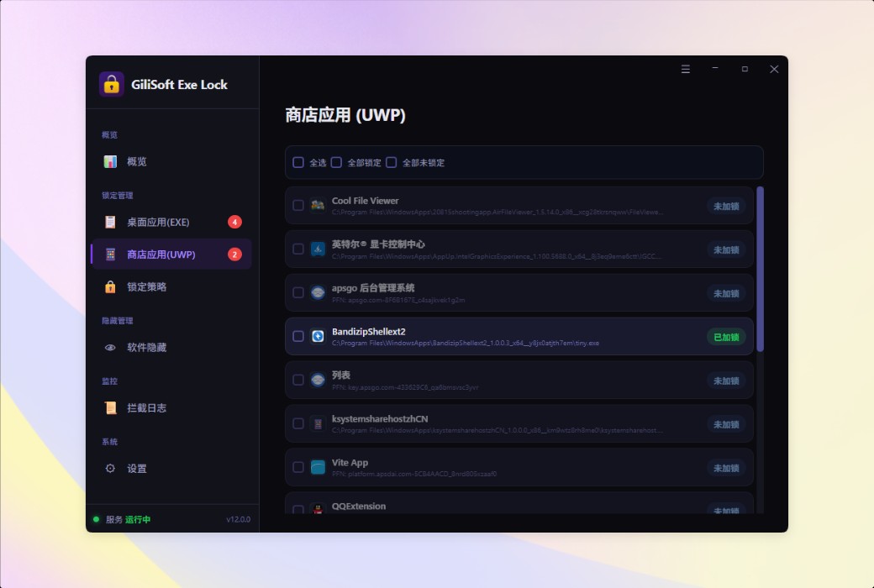Check the Cool File Viewer row checkbox

pos(298,205)
